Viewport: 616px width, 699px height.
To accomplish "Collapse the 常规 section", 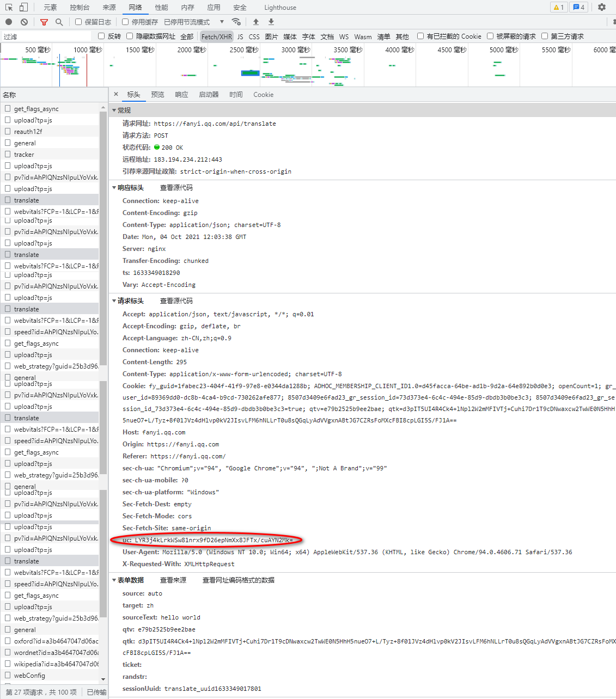I will [114, 110].
